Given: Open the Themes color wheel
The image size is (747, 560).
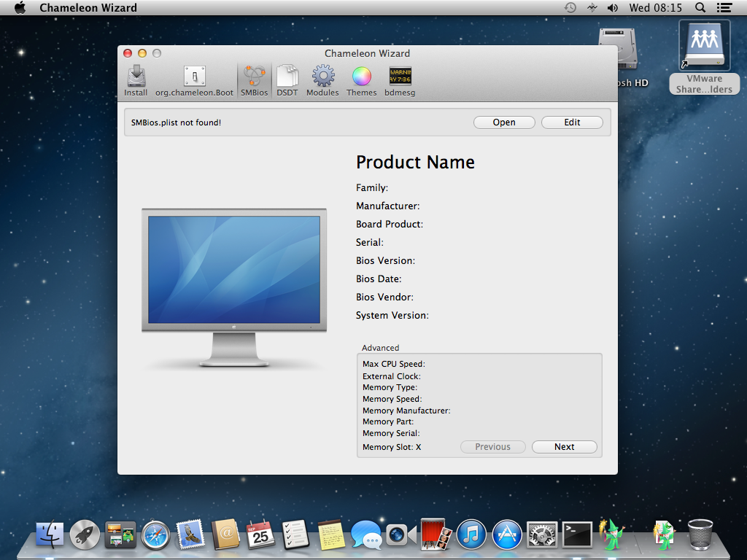Looking at the screenshot, I should click(362, 80).
